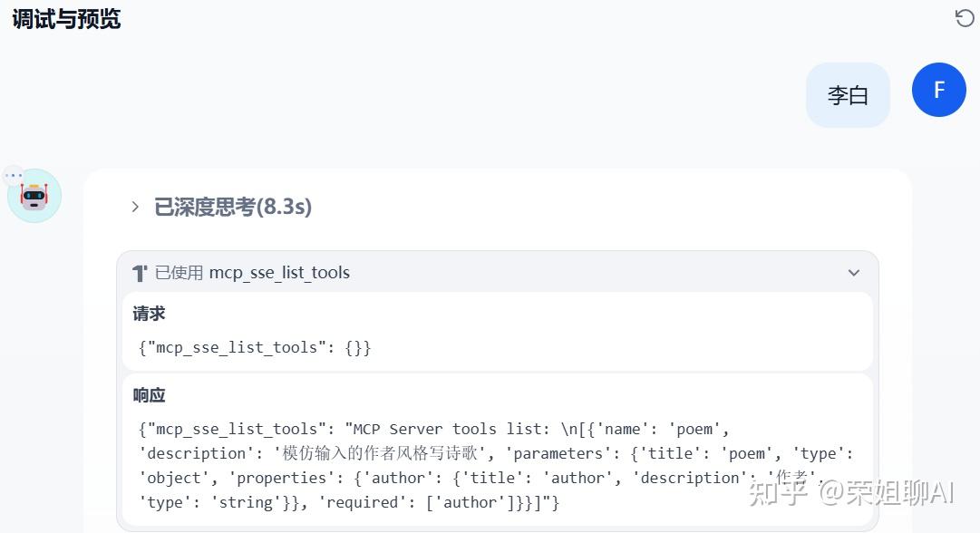This screenshot has width=980, height=533.
Task: Click the 李白 message bubble
Action: [x=848, y=94]
